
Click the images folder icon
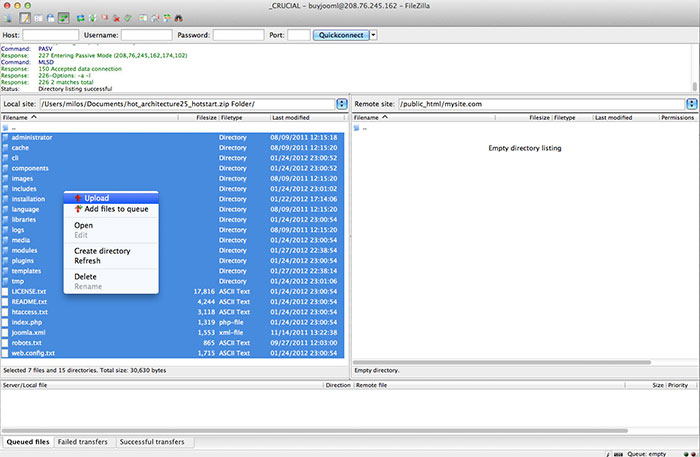click(x=5, y=179)
